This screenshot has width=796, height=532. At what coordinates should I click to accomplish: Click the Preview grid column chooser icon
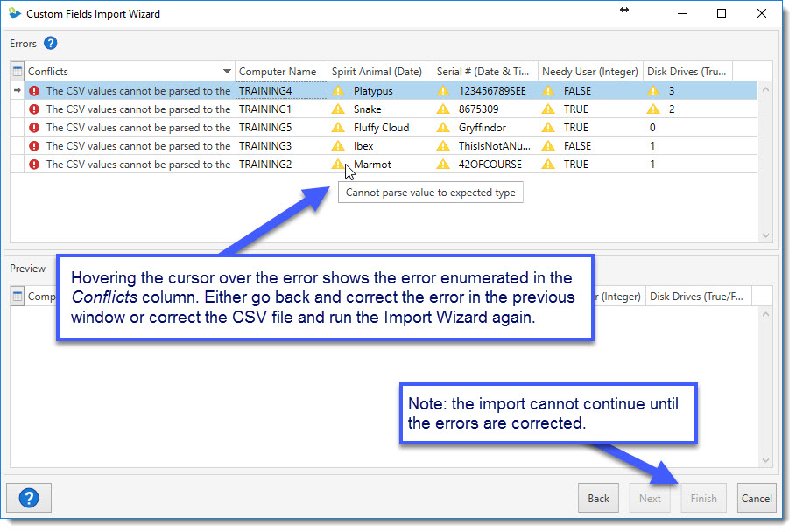(18, 296)
